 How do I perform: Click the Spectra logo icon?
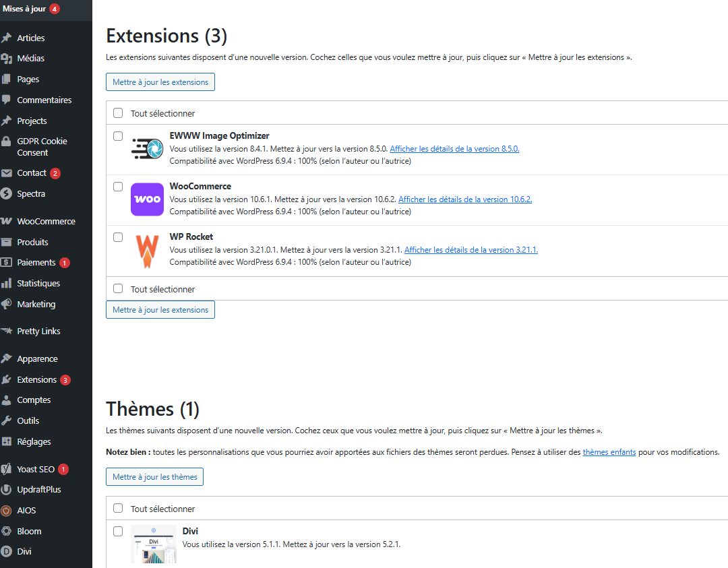click(x=7, y=193)
